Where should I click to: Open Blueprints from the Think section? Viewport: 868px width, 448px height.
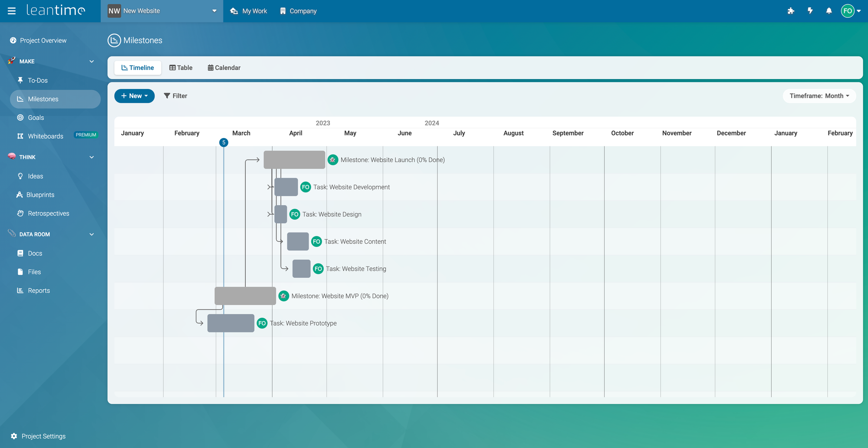pyautogui.click(x=20, y=194)
